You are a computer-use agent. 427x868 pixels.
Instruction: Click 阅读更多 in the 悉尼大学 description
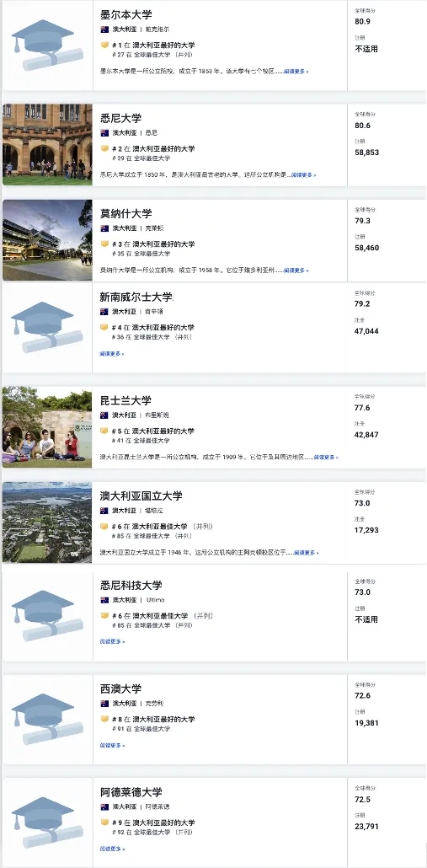(304, 175)
